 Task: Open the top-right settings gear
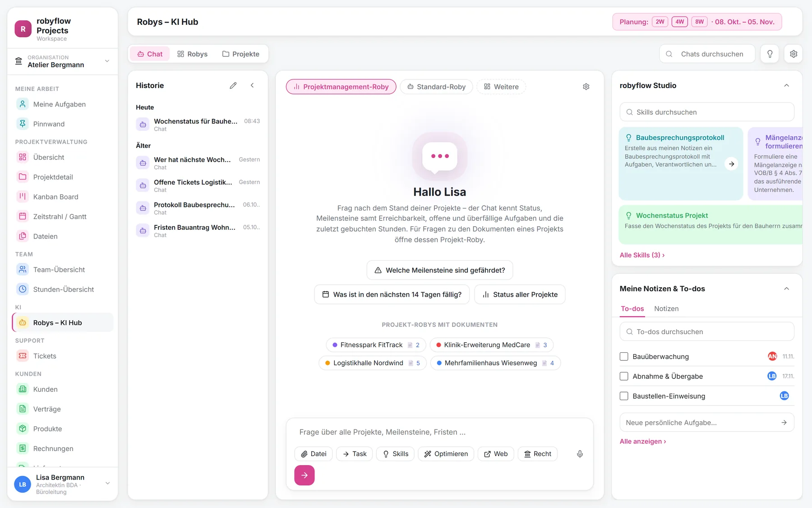[794, 54]
